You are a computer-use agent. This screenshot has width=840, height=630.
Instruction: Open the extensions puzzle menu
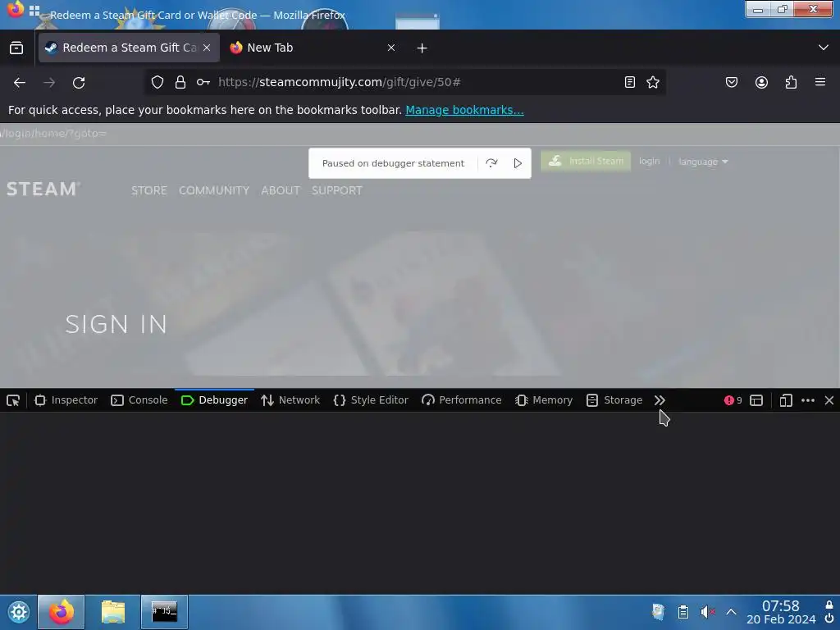click(x=792, y=82)
